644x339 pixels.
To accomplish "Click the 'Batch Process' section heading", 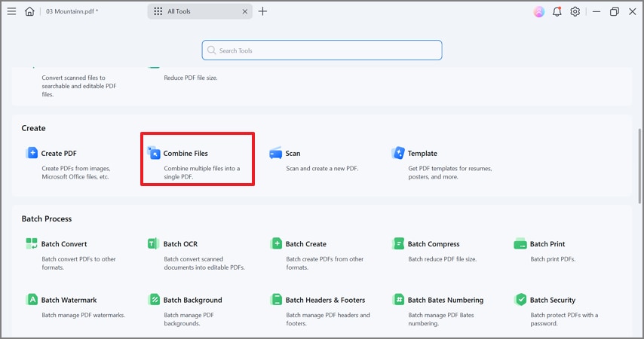I will (x=47, y=218).
